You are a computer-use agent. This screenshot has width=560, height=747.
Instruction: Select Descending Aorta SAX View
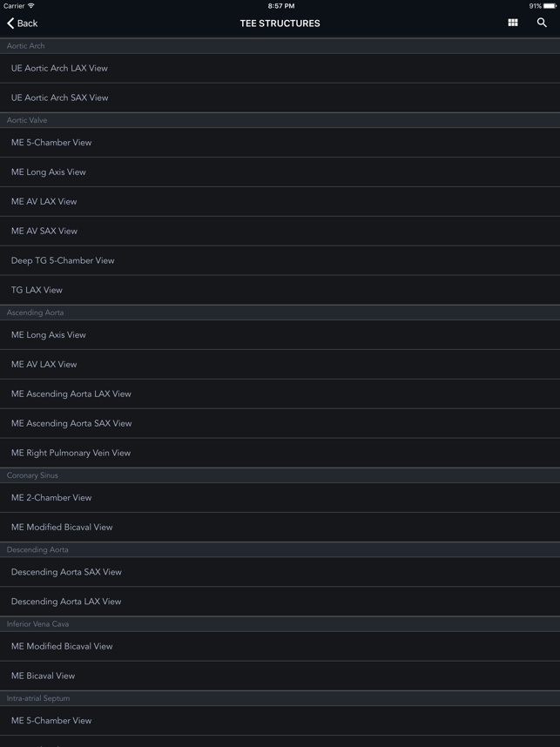pyautogui.click(x=66, y=572)
